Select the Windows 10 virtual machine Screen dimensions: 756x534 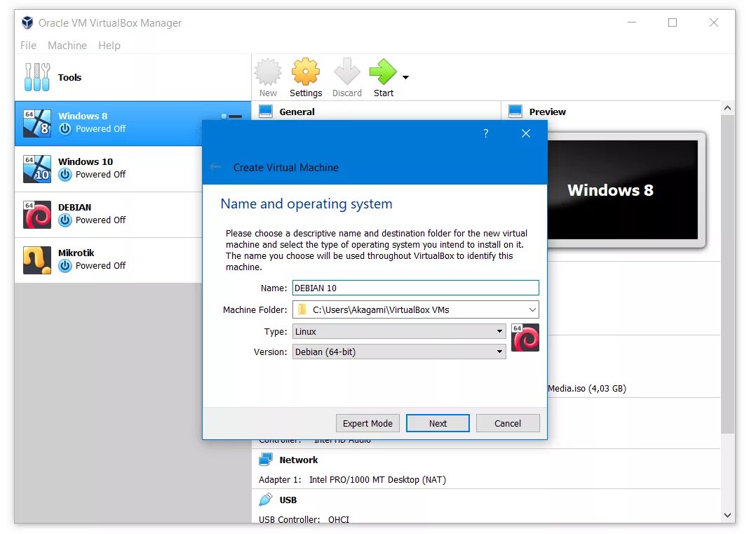[109, 169]
